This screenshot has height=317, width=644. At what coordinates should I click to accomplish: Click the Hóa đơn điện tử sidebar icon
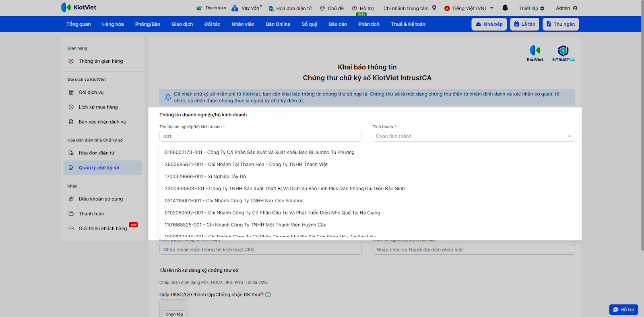(x=71, y=153)
